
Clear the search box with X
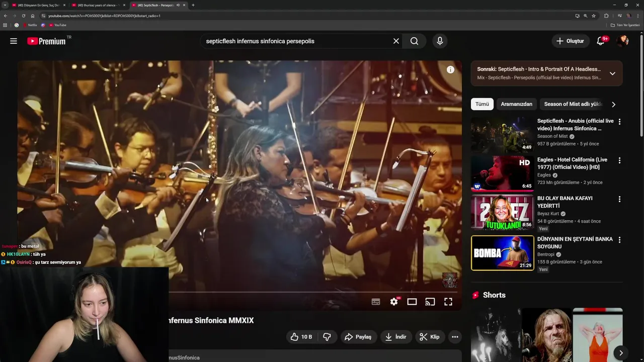pyautogui.click(x=396, y=41)
